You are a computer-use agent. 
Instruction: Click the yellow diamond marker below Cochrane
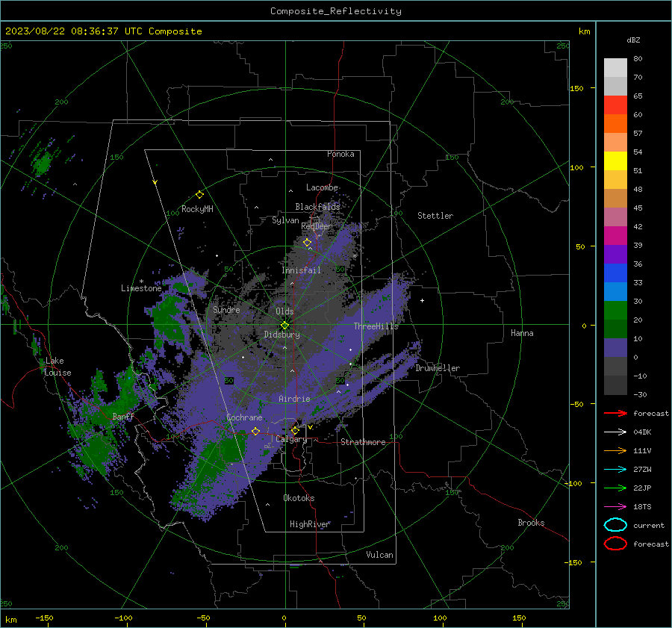255,431
